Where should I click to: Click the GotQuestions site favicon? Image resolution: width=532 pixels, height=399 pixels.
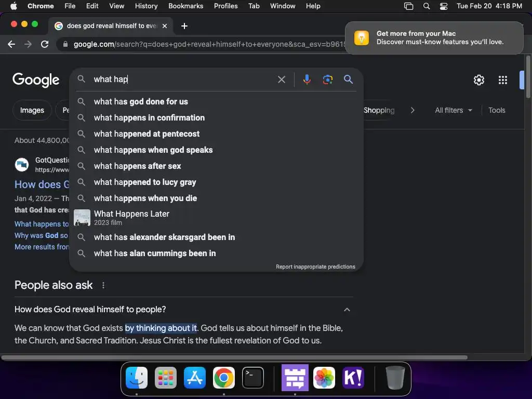22,165
